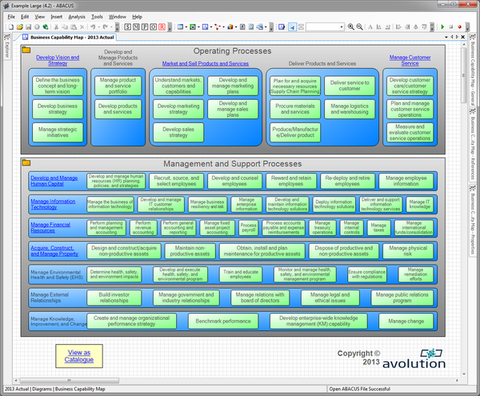Click the Operating Processes folder icon

click(26, 50)
